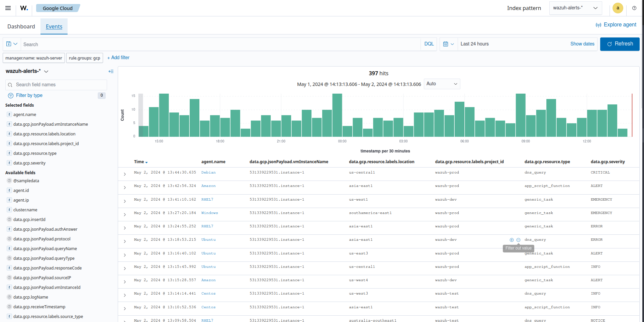Remove the manager.name: wazuh-server filter pill
Image resolution: width=644 pixels, height=322 pixels.
33,58
